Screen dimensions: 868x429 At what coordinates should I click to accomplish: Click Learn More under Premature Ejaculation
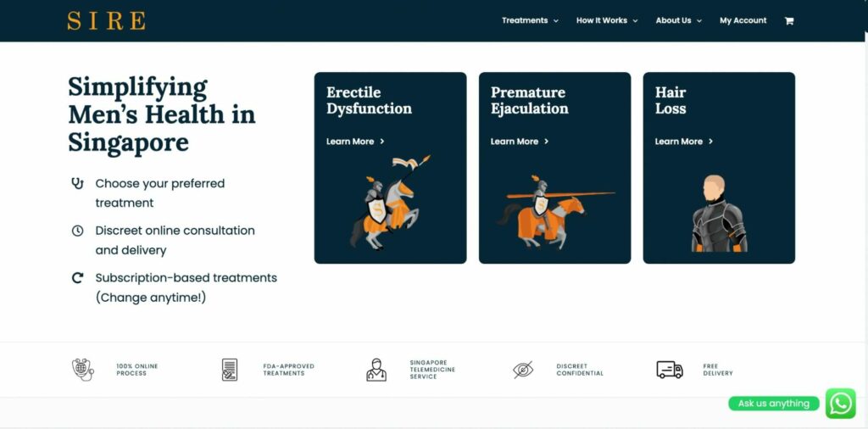(x=515, y=142)
